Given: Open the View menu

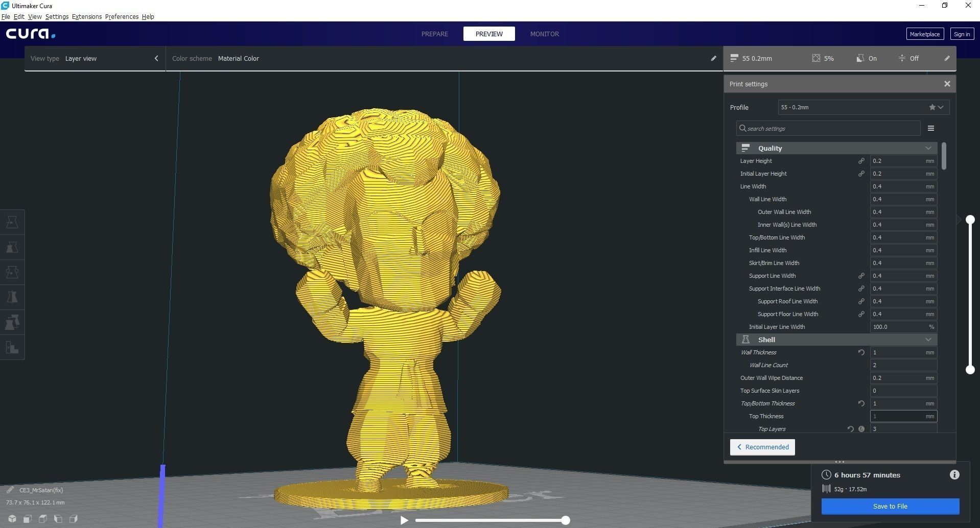Looking at the screenshot, I should 35,16.
